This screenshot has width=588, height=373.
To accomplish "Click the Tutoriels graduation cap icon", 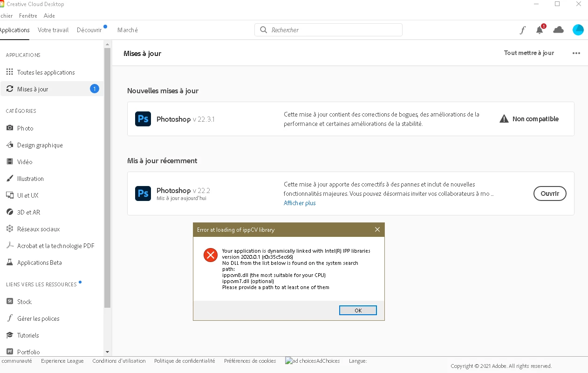I will [x=9, y=335].
